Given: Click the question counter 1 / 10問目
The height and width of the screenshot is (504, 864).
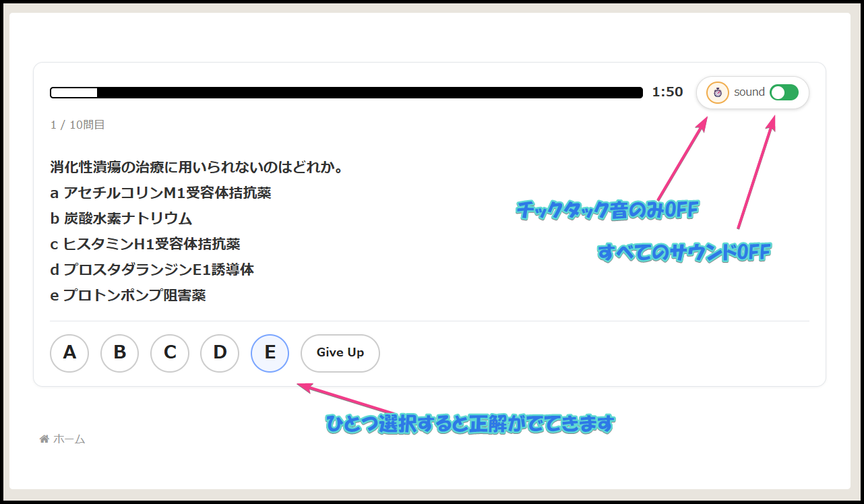Looking at the screenshot, I should (x=78, y=125).
